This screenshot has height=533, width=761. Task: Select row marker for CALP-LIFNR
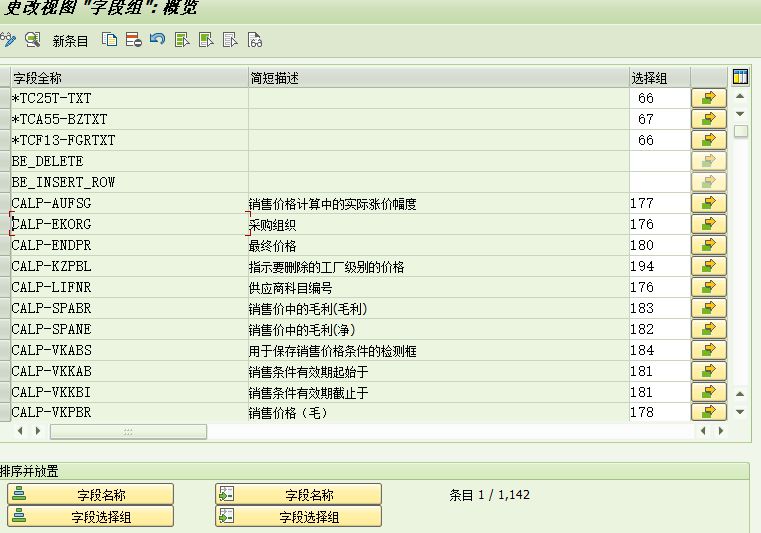click(x=5, y=287)
